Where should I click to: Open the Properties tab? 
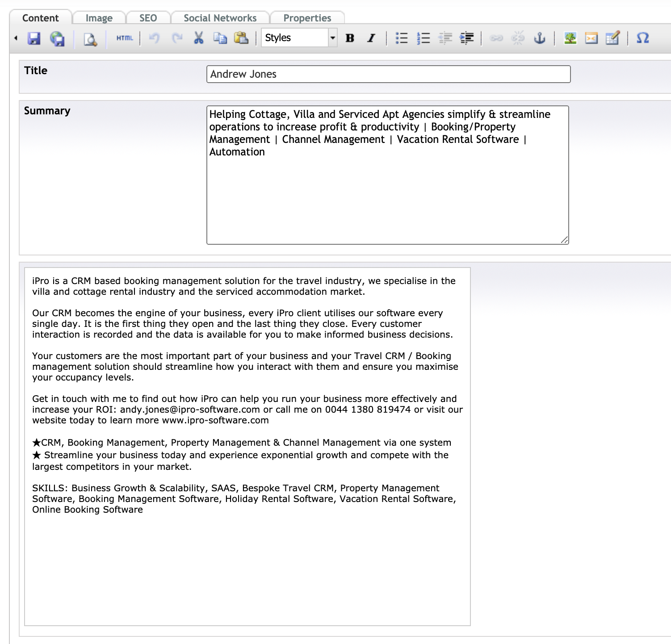tap(307, 18)
